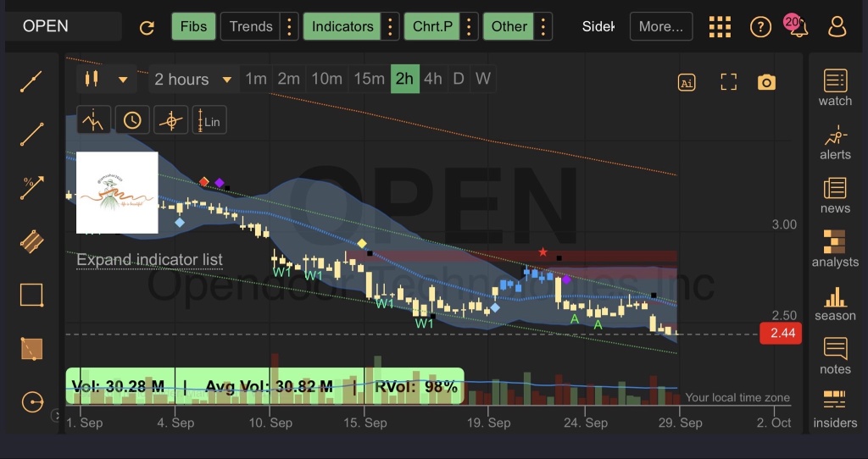This screenshot has height=459, width=868.
Task: Open the 2 hours interval dropdown
Action: (x=193, y=79)
